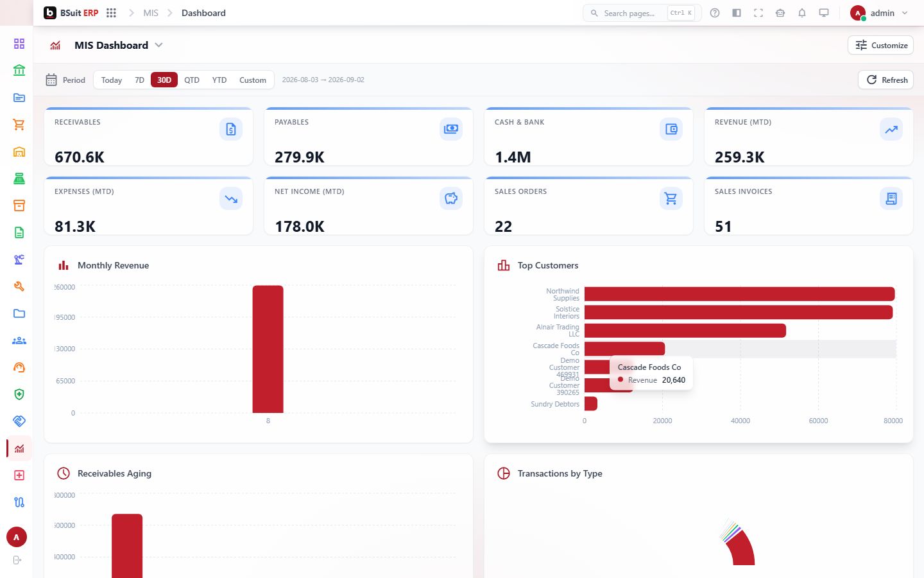
Task: Enter fullscreen with the expand icon
Action: point(758,13)
